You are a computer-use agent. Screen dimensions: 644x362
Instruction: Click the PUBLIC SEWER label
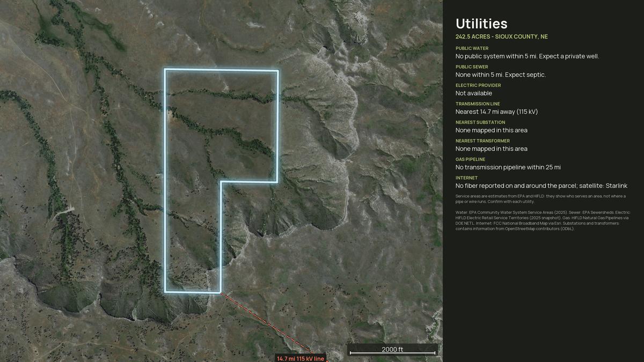(x=472, y=67)
